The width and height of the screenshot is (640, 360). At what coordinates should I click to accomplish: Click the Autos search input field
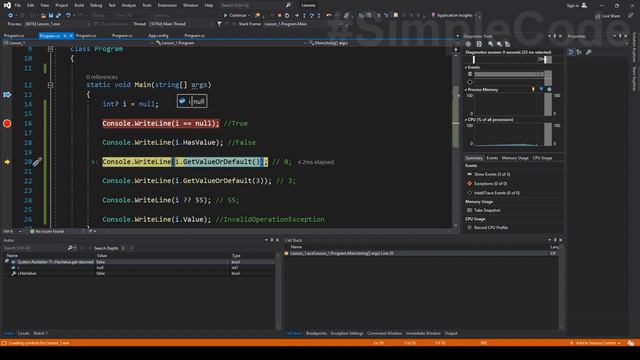(34, 248)
